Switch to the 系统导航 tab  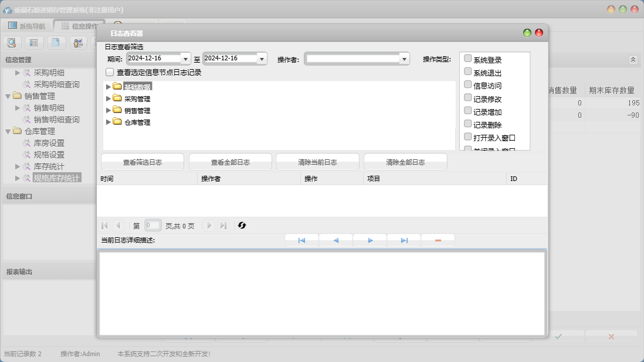27,26
